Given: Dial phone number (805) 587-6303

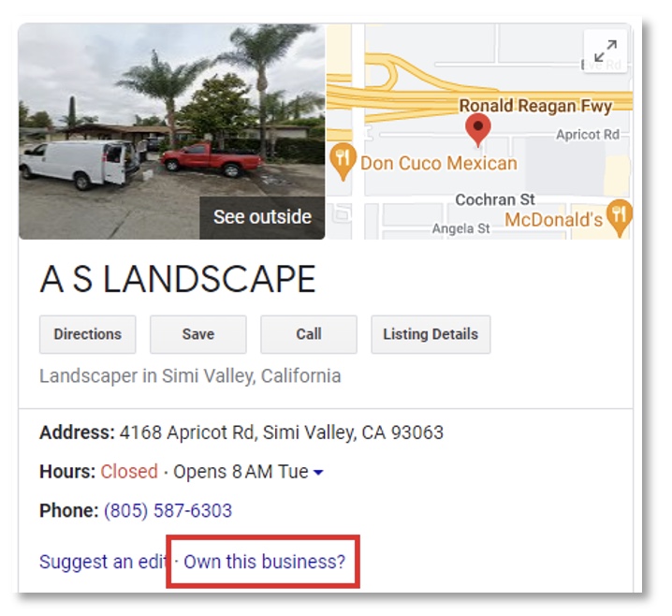Looking at the screenshot, I should point(168,510).
